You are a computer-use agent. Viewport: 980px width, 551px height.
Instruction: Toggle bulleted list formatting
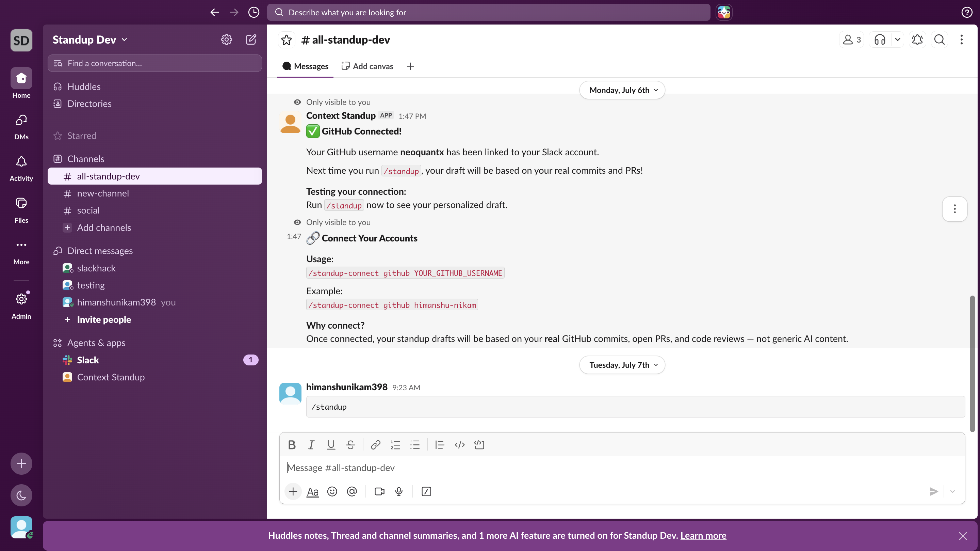(x=415, y=445)
